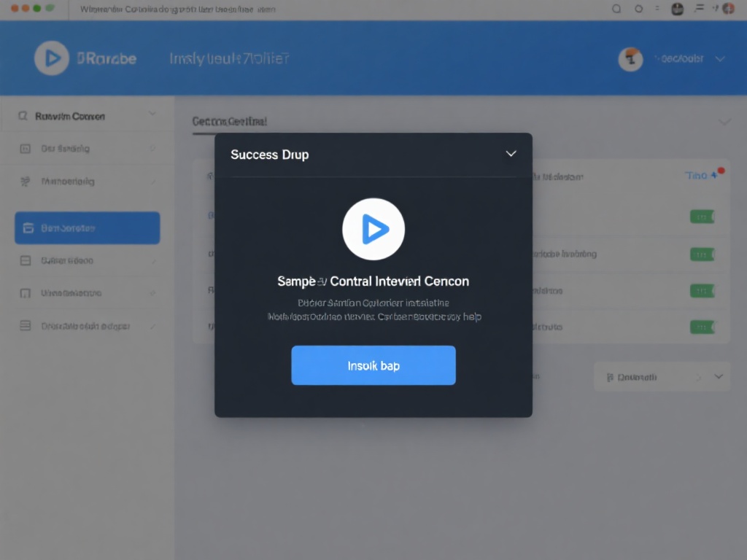Click the bottom sidebar item's list icon
Viewport: 747px width, 560px height.
coord(25,326)
